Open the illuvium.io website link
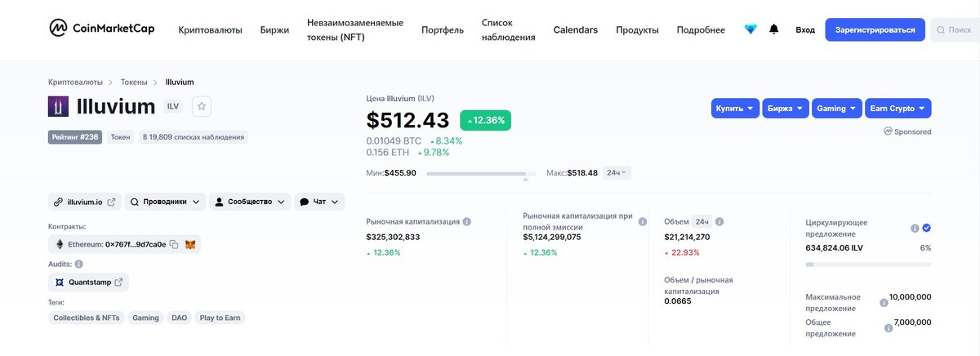 [84, 201]
